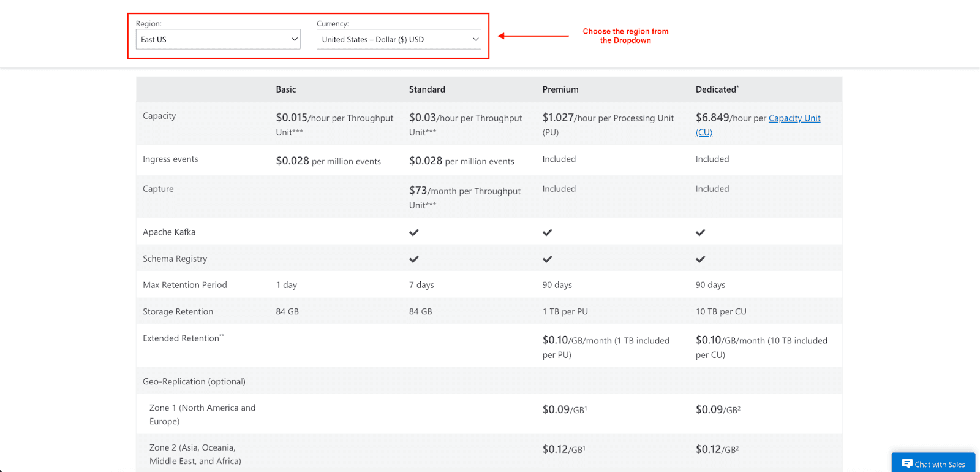Select the Standard column header
This screenshot has width=980, height=472.
(427, 89)
